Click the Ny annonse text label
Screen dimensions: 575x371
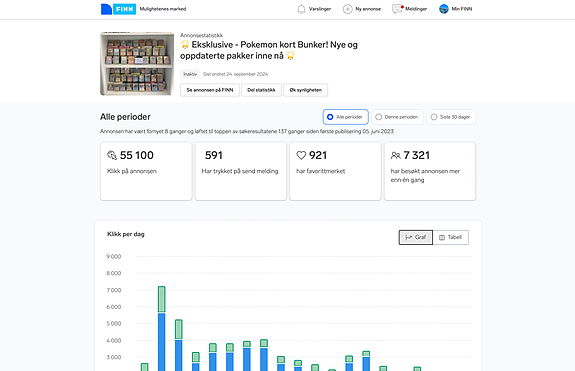click(x=368, y=9)
